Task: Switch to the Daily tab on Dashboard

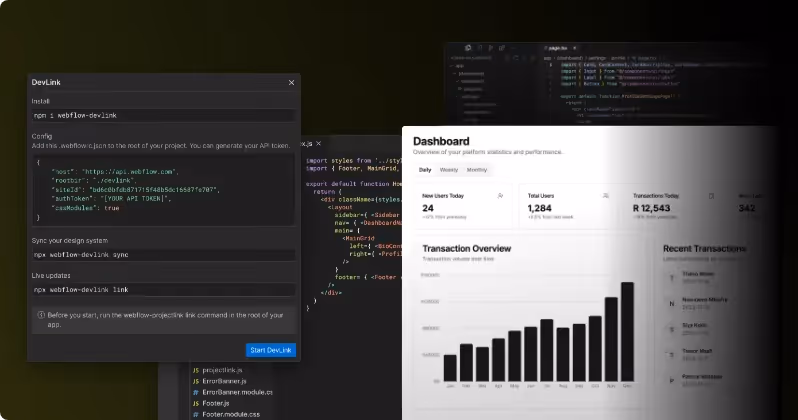Action: click(425, 170)
